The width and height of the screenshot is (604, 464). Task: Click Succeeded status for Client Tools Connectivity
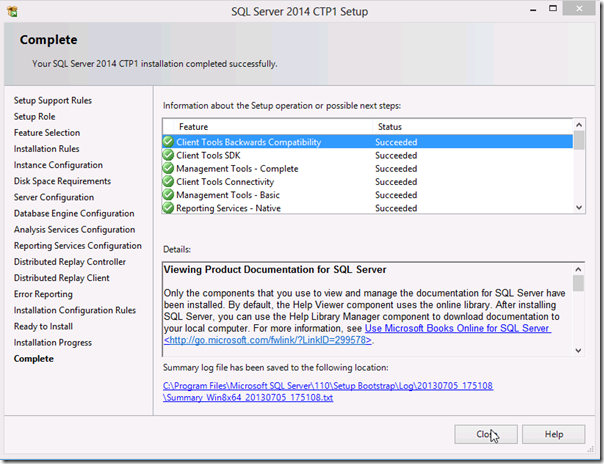396,181
